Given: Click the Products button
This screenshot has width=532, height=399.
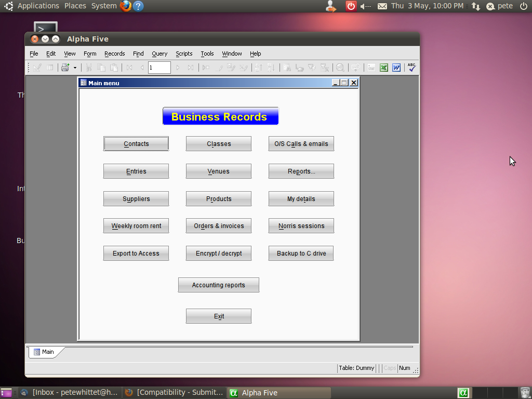Looking at the screenshot, I should pyautogui.click(x=219, y=198).
